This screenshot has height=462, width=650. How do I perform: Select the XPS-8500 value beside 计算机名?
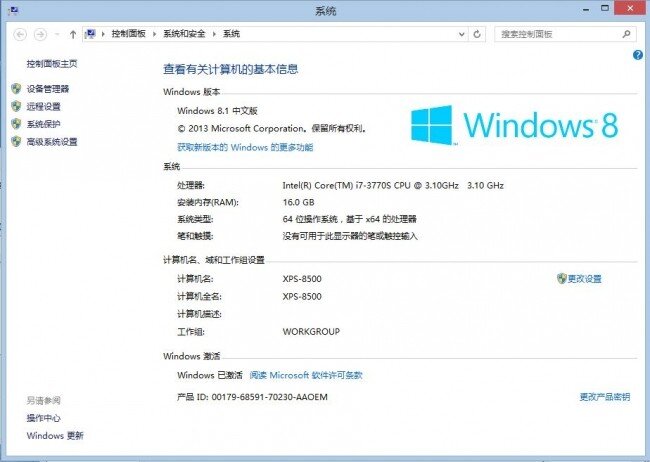302,279
